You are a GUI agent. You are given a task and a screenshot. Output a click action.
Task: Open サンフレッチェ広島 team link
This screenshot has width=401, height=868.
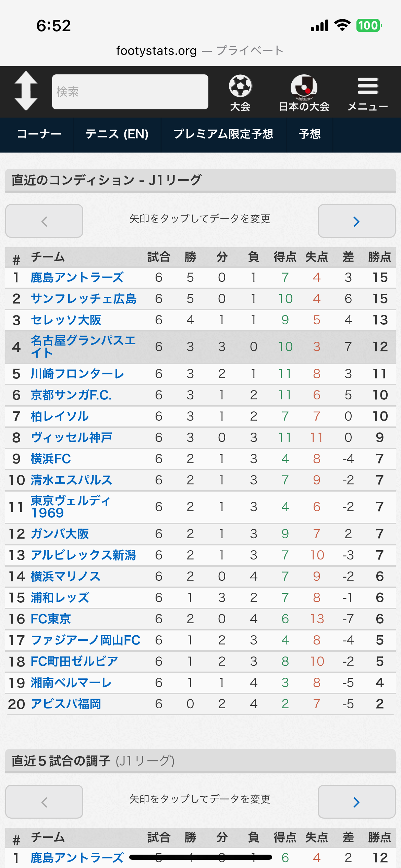click(84, 299)
